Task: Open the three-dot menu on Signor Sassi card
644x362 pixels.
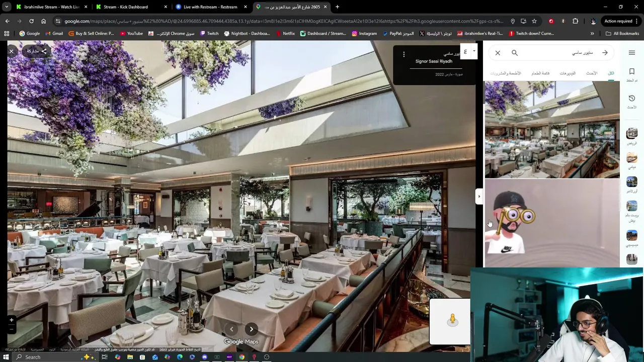Action: (x=404, y=54)
